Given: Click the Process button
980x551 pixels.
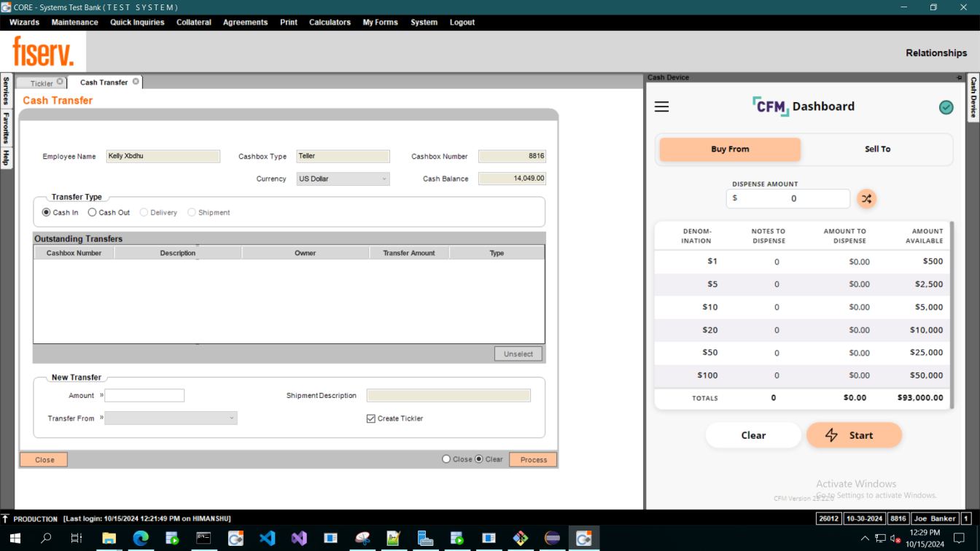Looking at the screenshot, I should point(533,460).
